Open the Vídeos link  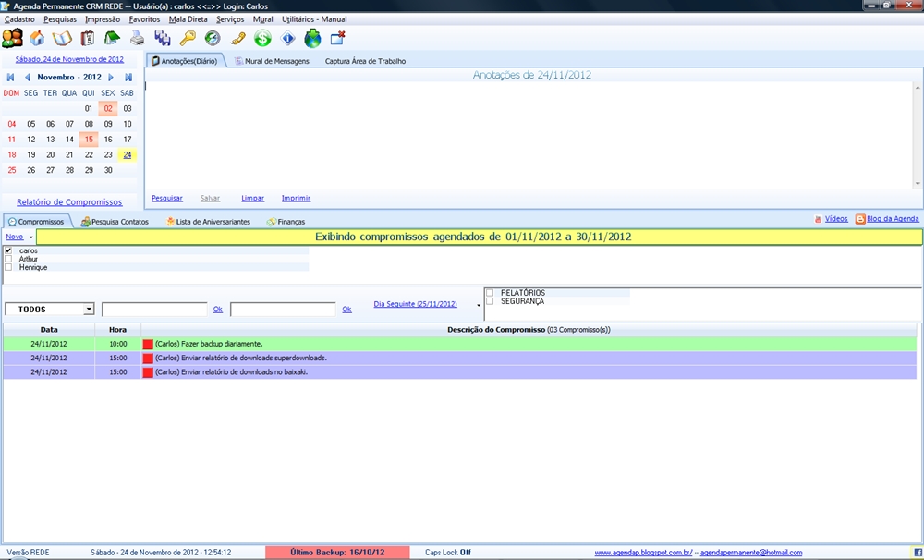click(836, 219)
